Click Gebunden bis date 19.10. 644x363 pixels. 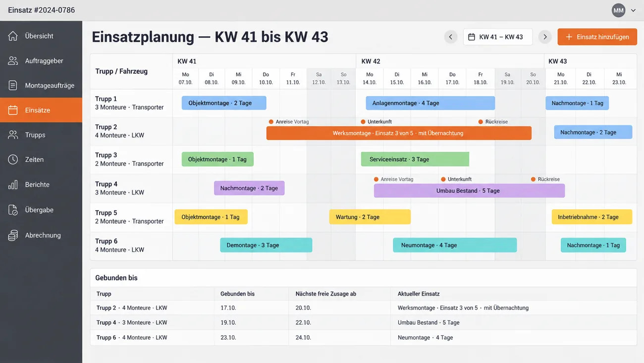[x=228, y=322]
